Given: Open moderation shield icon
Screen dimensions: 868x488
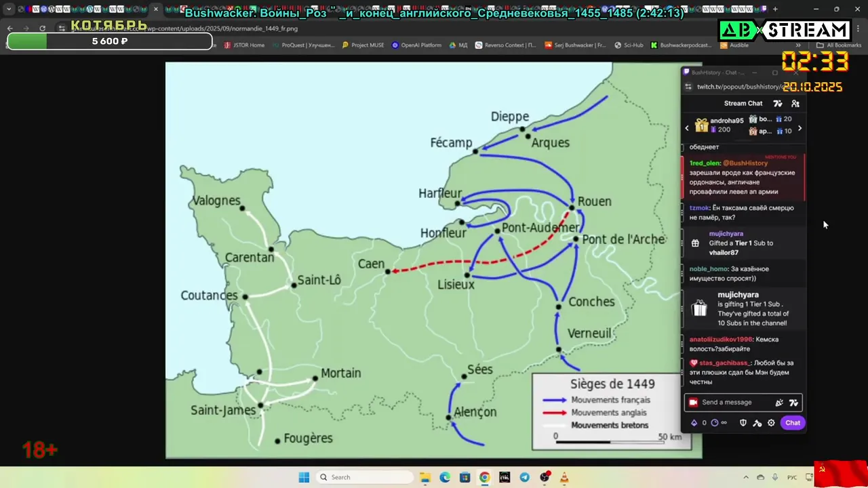Looking at the screenshot, I should pyautogui.click(x=743, y=423).
